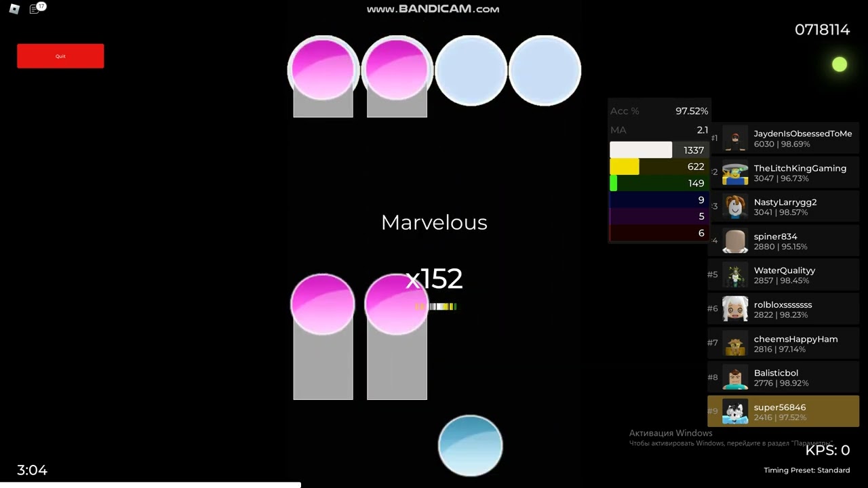Click the green status dot
This screenshot has width=868, height=488.
pyautogui.click(x=840, y=64)
